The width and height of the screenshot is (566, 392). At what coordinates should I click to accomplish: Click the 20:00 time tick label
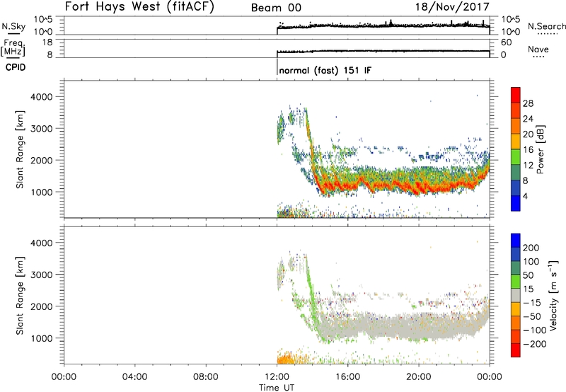tap(418, 377)
